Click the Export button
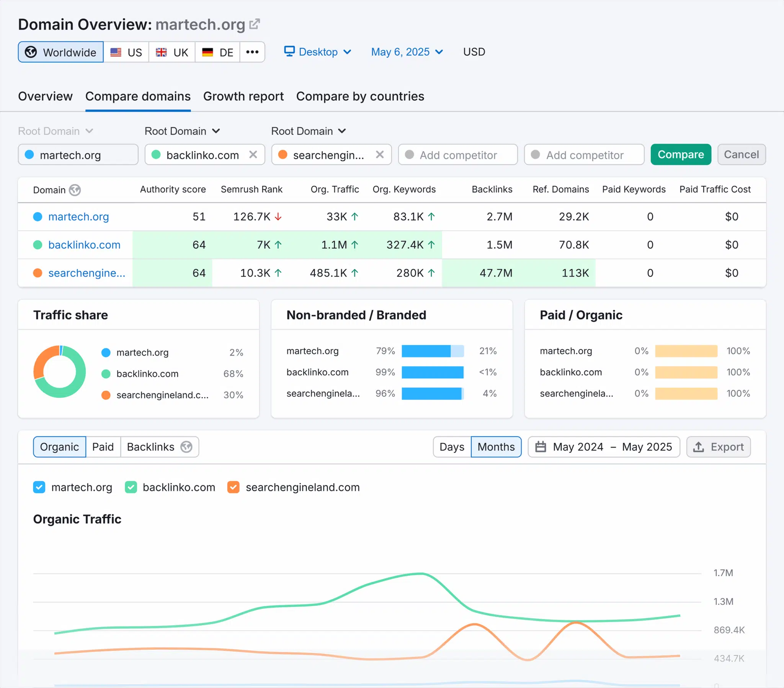The image size is (784, 688). (719, 447)
